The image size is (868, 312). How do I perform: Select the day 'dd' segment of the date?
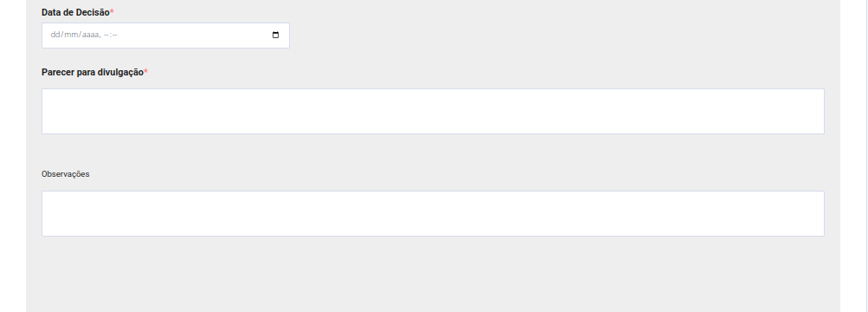tap(55, 35)
